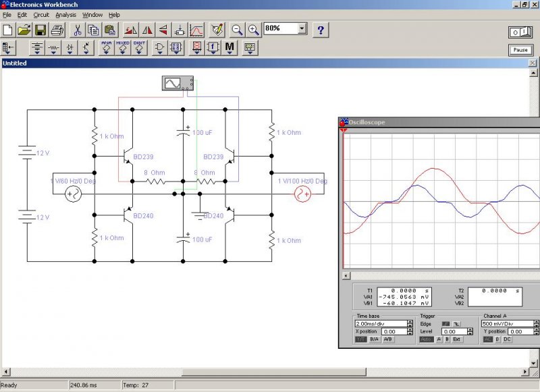Viewport: 540px width, 392px height.
Task: Flip component vertically icon
Action: coord(163,30)
